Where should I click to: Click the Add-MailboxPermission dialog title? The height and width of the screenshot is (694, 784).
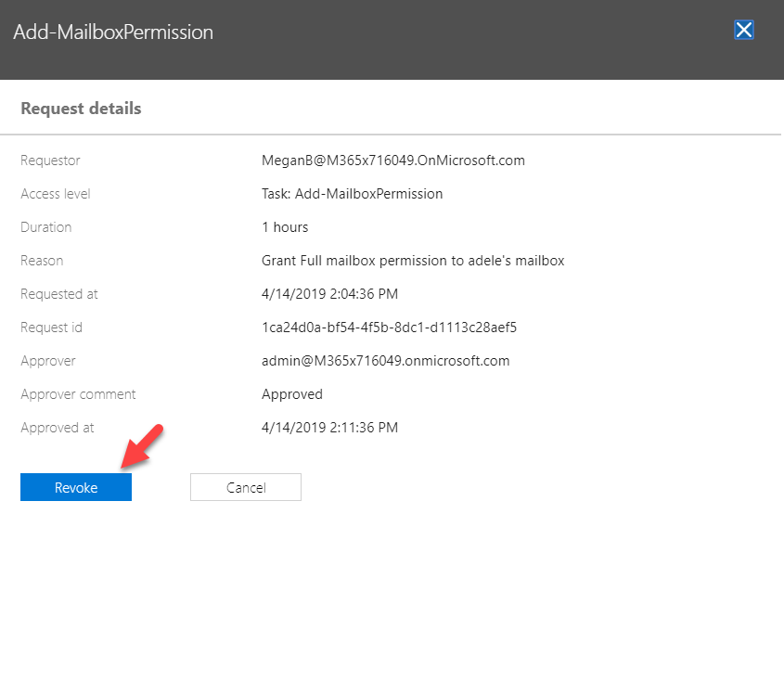click(x=113, y=32)
